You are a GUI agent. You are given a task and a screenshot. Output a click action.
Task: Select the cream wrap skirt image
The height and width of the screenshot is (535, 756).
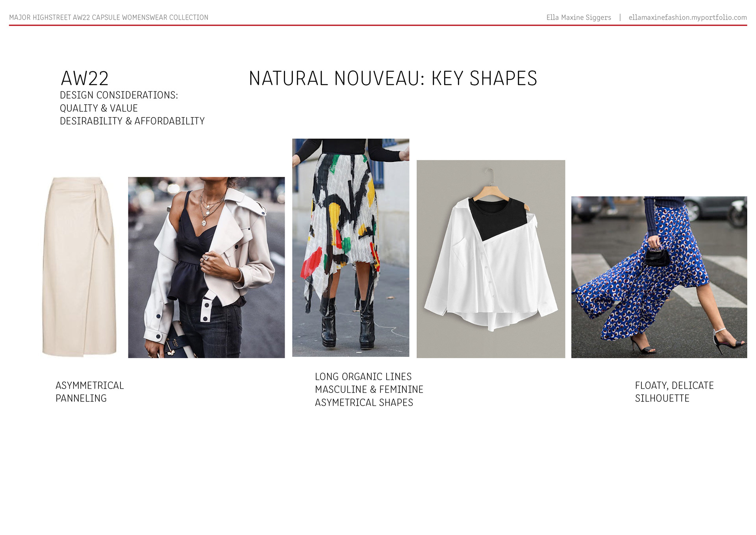tap(80, 267)
